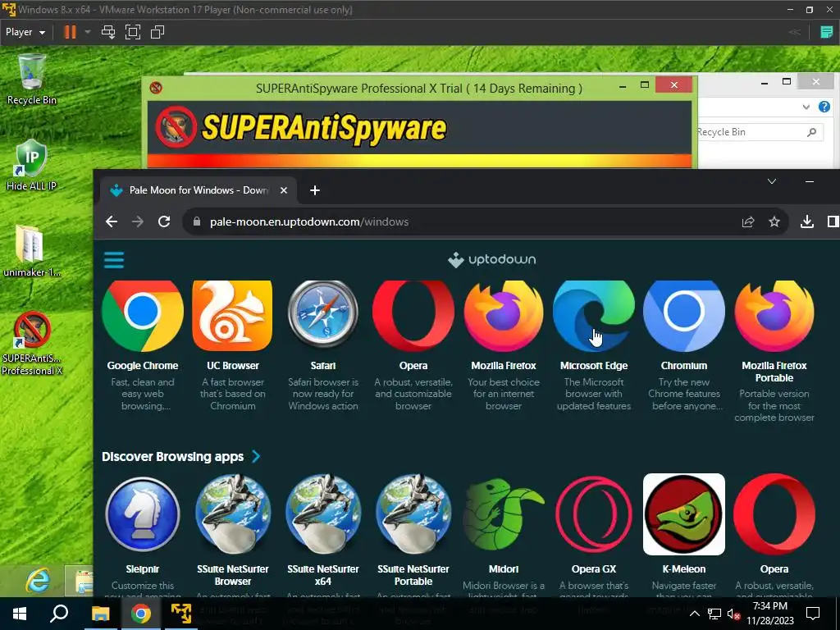Open the Windows Start menu
Viewport: 840px width, 630px height.
click(20, 614)
